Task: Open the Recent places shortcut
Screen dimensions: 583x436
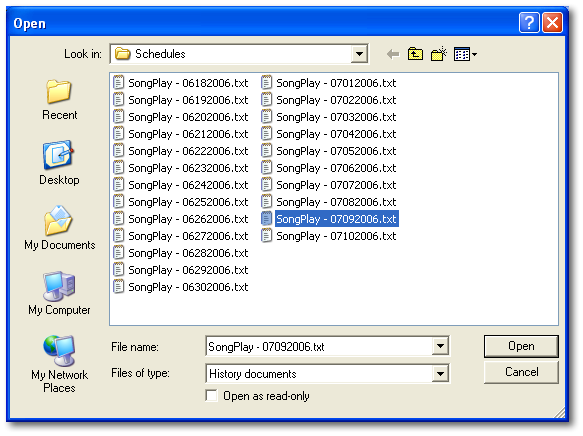Action: coord(59,100)
